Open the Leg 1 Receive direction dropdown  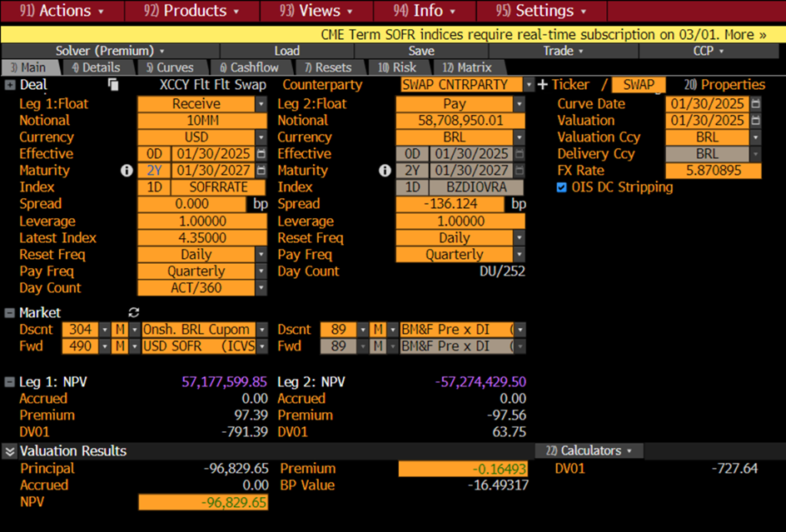coord(261,104)
